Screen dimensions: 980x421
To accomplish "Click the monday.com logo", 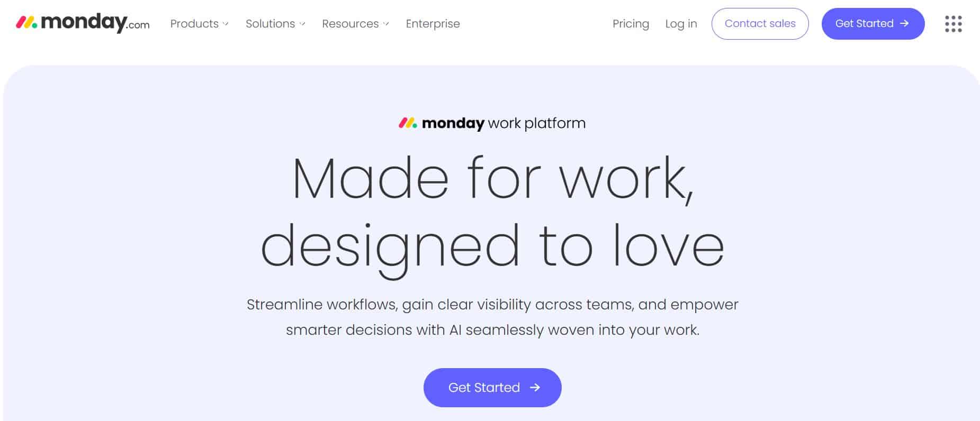I will click(82, 22).
